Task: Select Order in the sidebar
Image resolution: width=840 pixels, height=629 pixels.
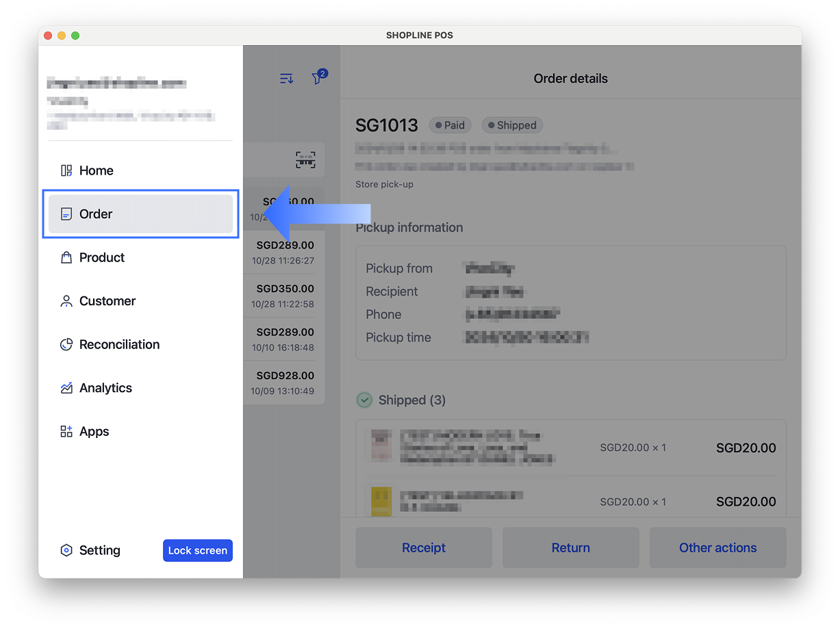Action: tap(140, 214)
